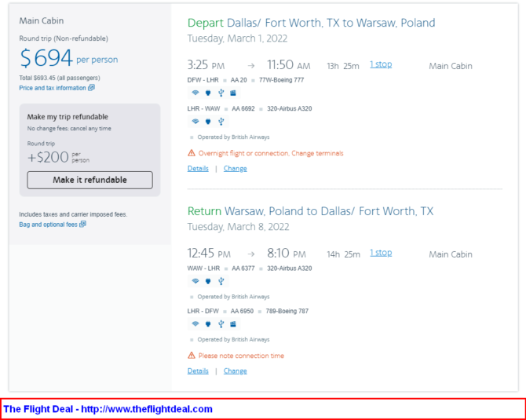This screenshot has width=526, height=420.
Task: Click the Wi-Fi icon under LHR - WAW AA 6692
Action: pos(195,122)
